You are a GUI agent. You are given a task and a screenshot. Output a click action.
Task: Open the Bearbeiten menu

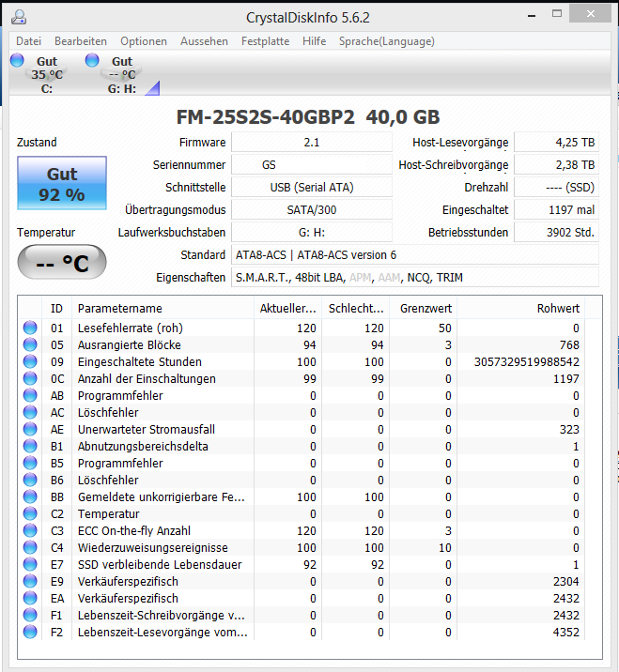point(81,41)
